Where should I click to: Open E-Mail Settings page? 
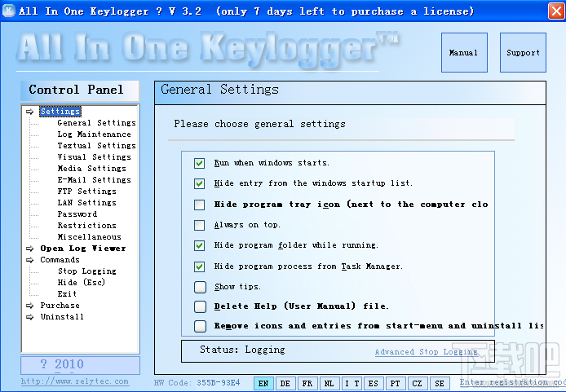pos(95,180)
